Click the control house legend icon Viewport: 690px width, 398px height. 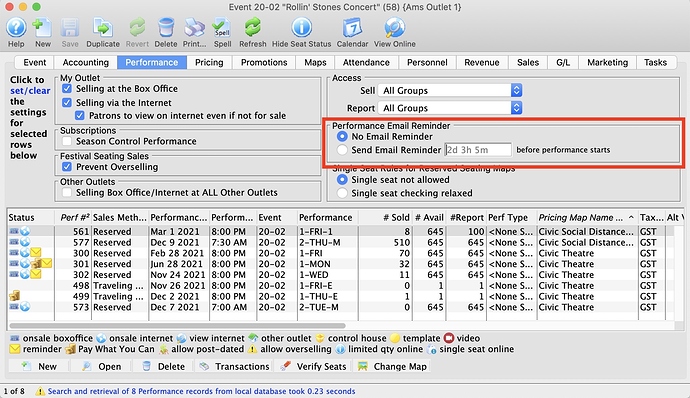[320, 338]
